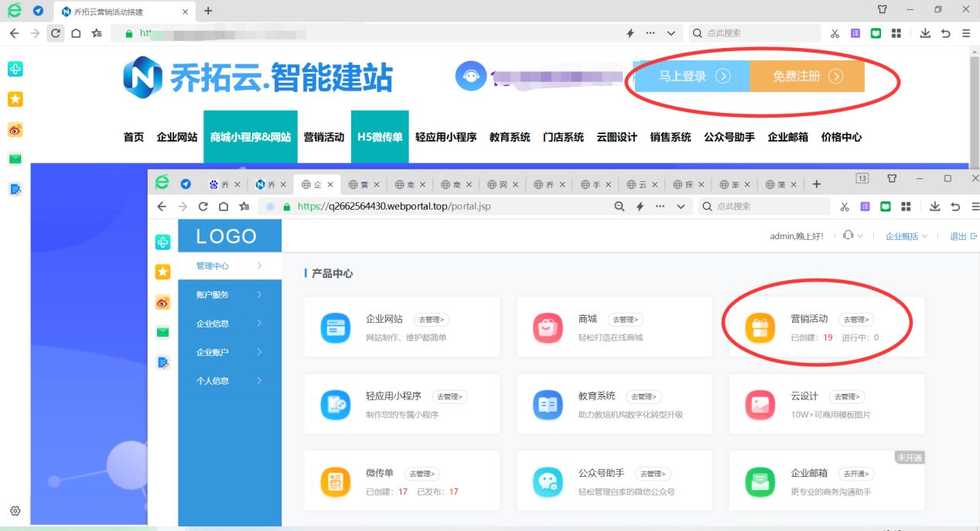Click the headset support icon near admin greeting
This screenshot has height=531, width=980.
pyautogui.click(x=849, y=235)
